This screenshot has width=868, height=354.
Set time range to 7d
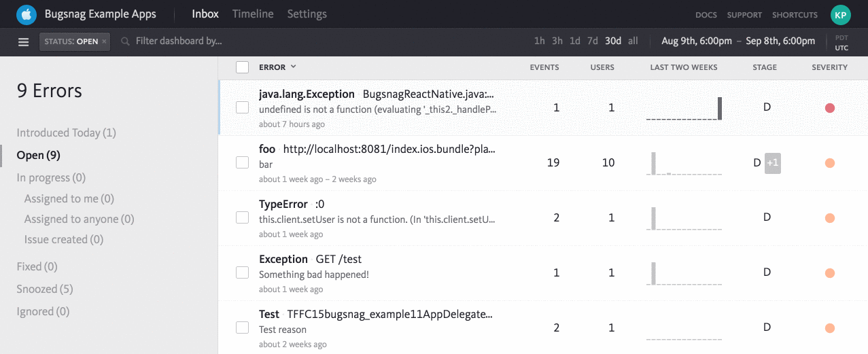coord(593,41)
